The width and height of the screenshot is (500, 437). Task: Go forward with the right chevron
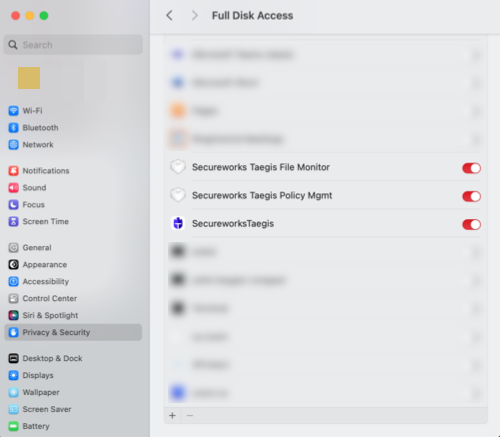[x=195, y=15]
